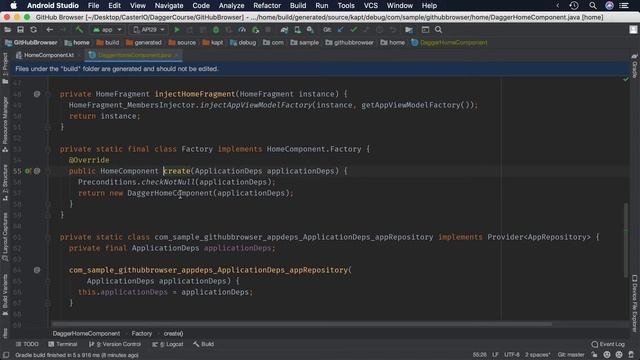640x360 pixels.
Task: Open the VCS menu
Action: (371, 6)
